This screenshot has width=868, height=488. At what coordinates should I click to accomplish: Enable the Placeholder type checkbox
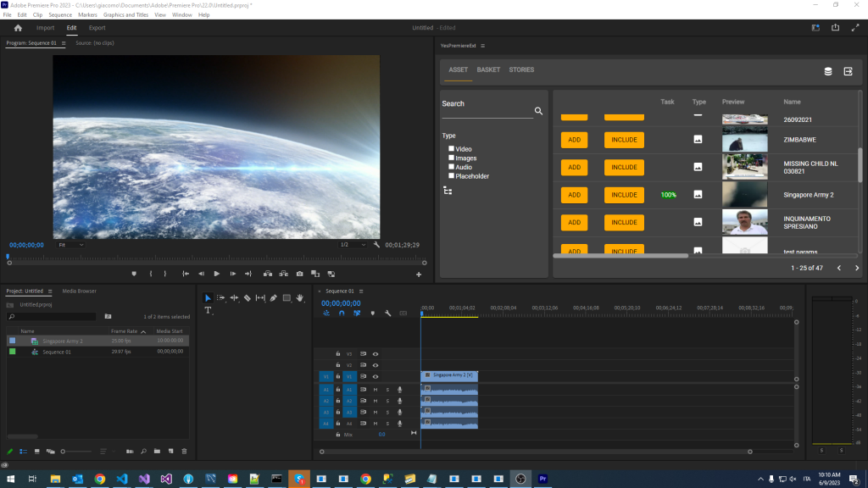click(451, 175)
